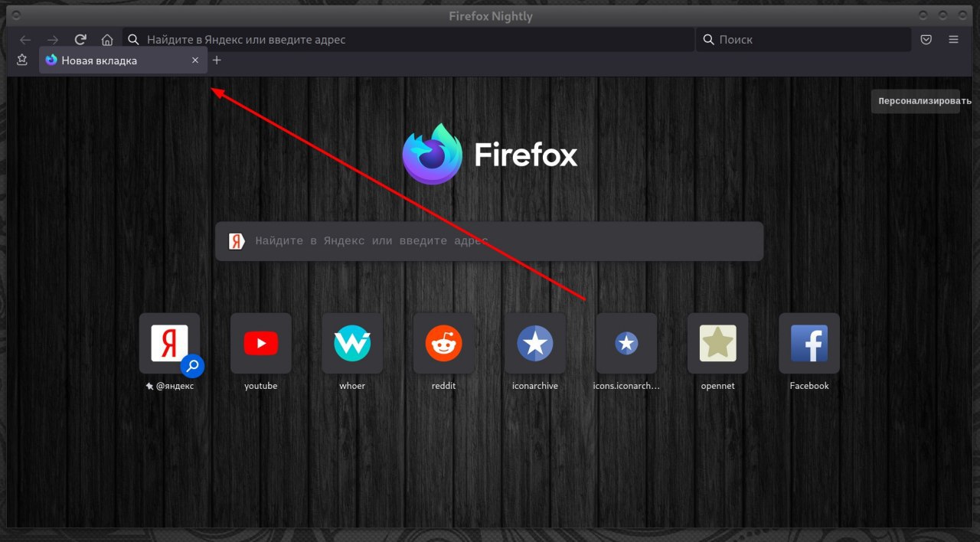The height and width of the screenshot is (542, 980).
Task: Click the 'whoer' label text
Action: pyautogui.click(x=352, y=386)
